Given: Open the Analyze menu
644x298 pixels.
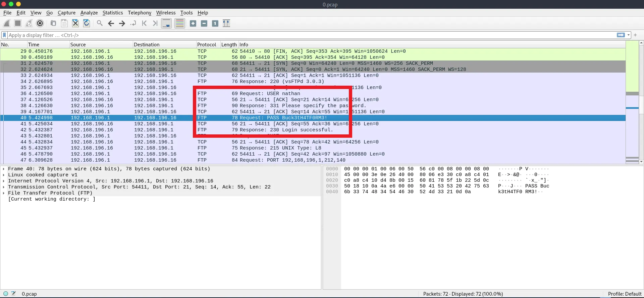Looking at the screenshot, I should tap(89, 13).
